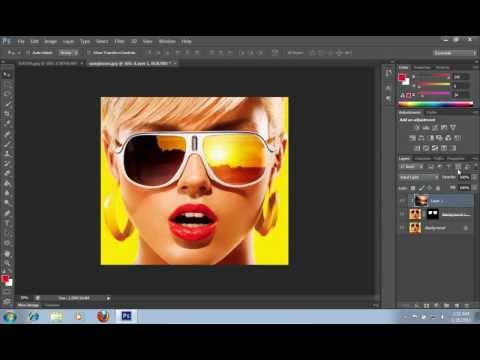Click the Opacity value field
This screenshot has height=360, width=480.
click(x=464, y=177)
